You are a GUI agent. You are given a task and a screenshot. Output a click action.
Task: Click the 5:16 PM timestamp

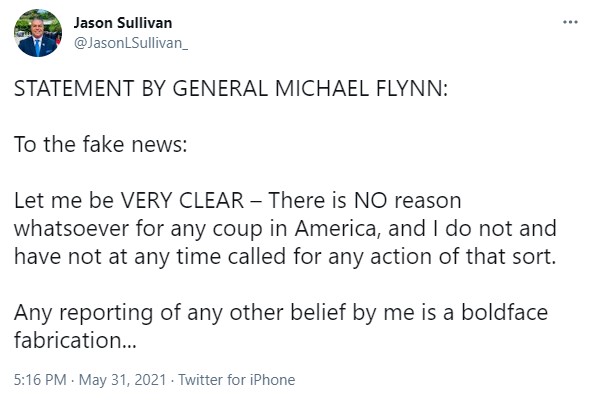point(40,380)
